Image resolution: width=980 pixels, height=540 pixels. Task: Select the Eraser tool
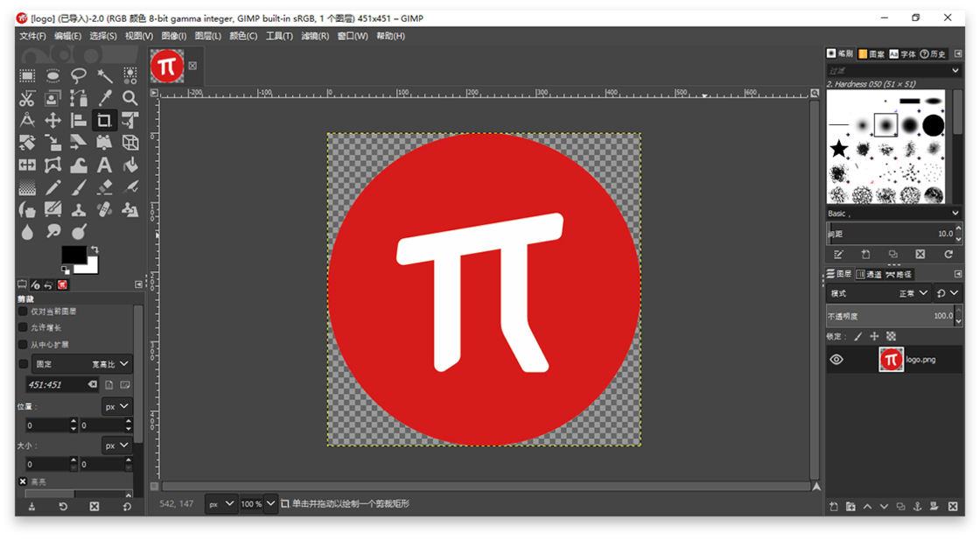click(x=104, y=187)
